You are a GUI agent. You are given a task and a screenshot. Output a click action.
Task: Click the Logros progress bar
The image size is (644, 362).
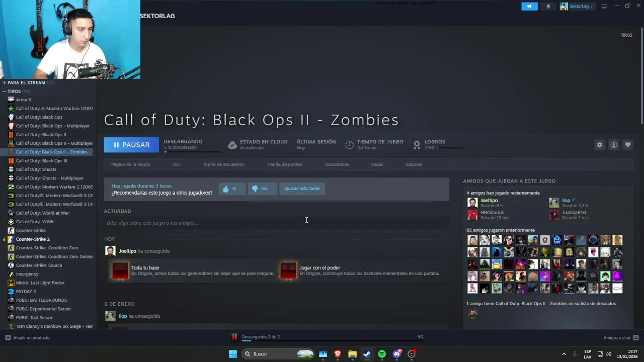click(450, 148)
